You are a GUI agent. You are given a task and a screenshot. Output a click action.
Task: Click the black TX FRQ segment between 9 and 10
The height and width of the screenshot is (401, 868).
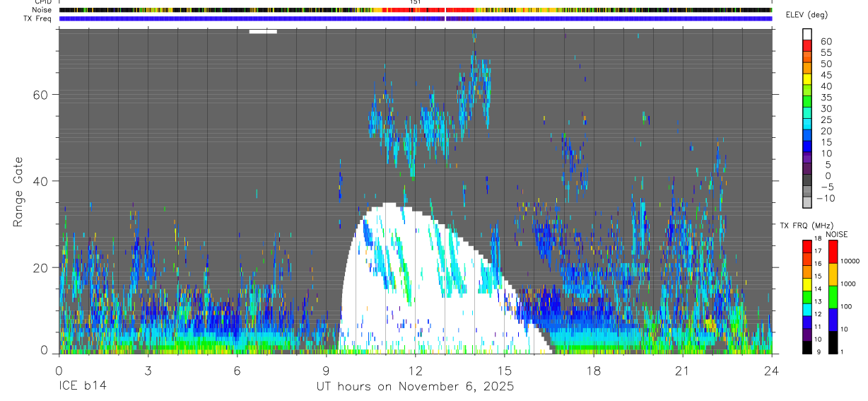point(808,347)
